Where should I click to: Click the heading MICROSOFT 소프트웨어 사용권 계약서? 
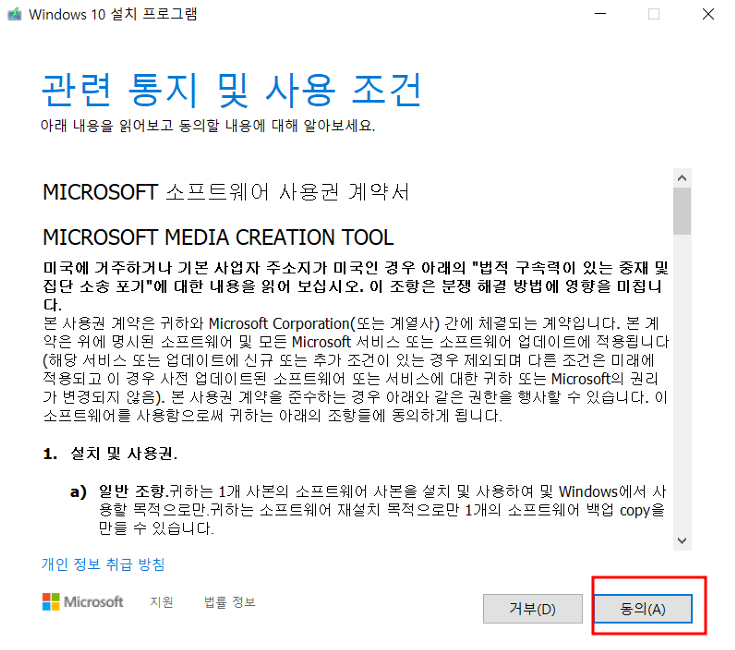(226, 192)
